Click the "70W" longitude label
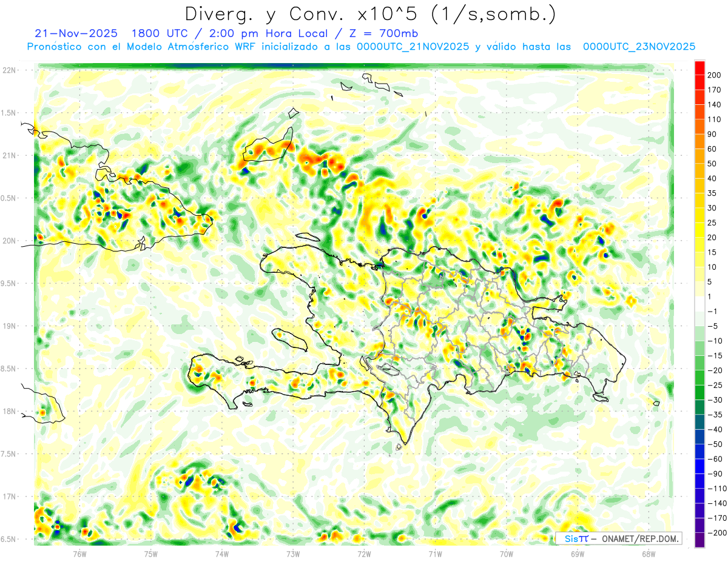The image size is (728, 562). pos(507,554)
